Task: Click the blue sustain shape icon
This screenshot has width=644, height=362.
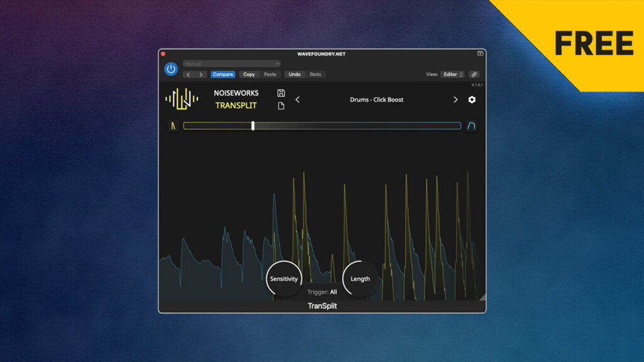Action: pos(471,126)
